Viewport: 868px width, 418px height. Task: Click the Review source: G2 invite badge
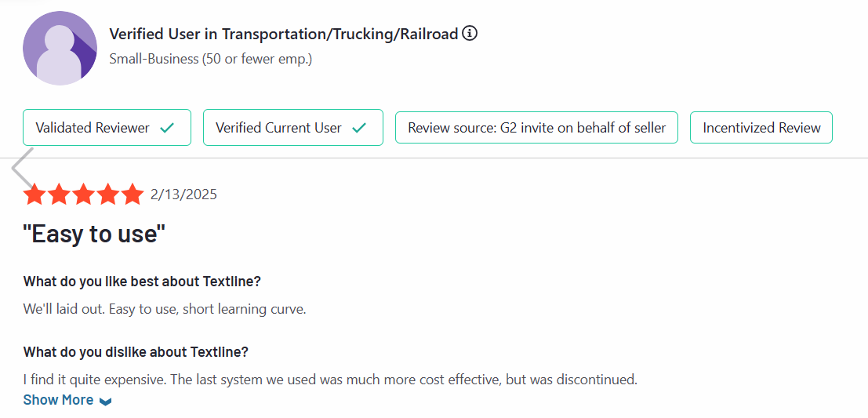[536, 128]
